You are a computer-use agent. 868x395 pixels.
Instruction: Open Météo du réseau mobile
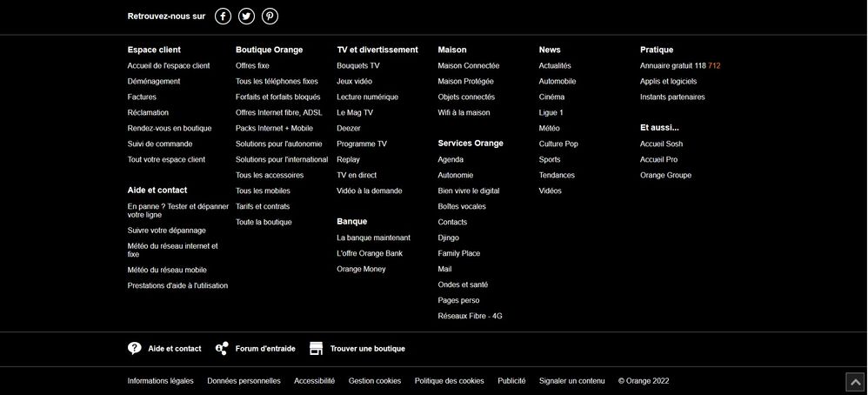[167, 270]
